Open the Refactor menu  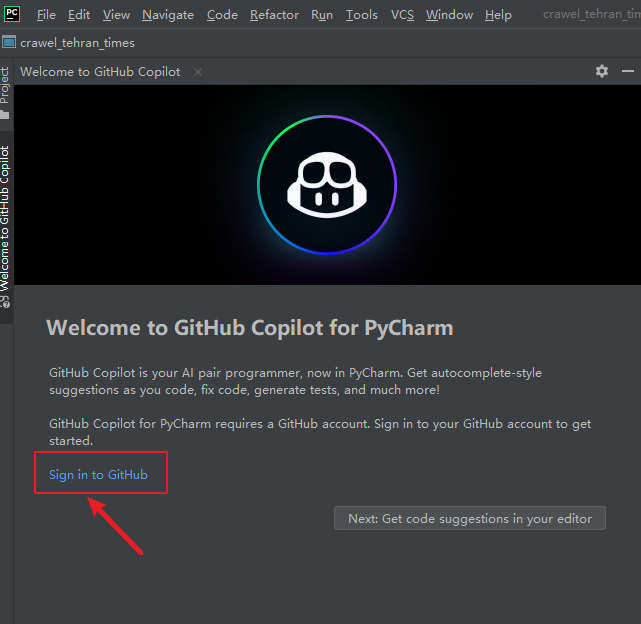pyautogui.click(x=274, y=15)
